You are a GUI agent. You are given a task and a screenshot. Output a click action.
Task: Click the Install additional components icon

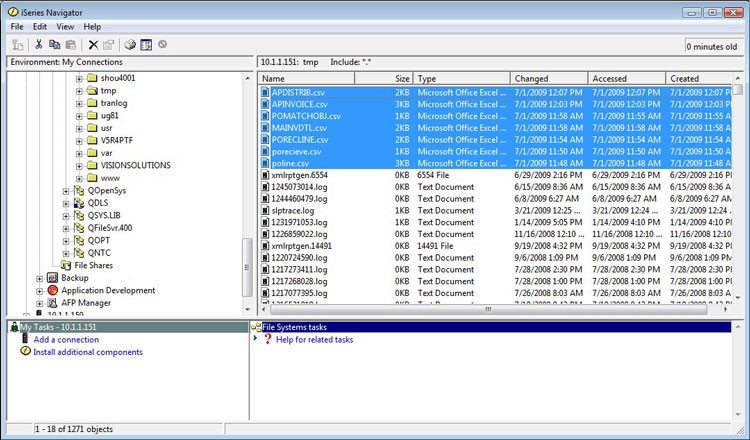(25, 352)
